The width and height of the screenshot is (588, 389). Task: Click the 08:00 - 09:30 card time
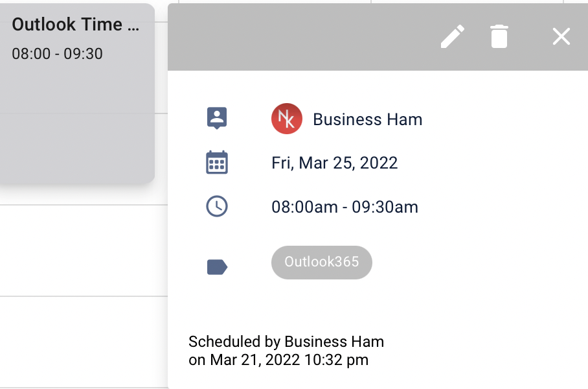pos(57,54)
